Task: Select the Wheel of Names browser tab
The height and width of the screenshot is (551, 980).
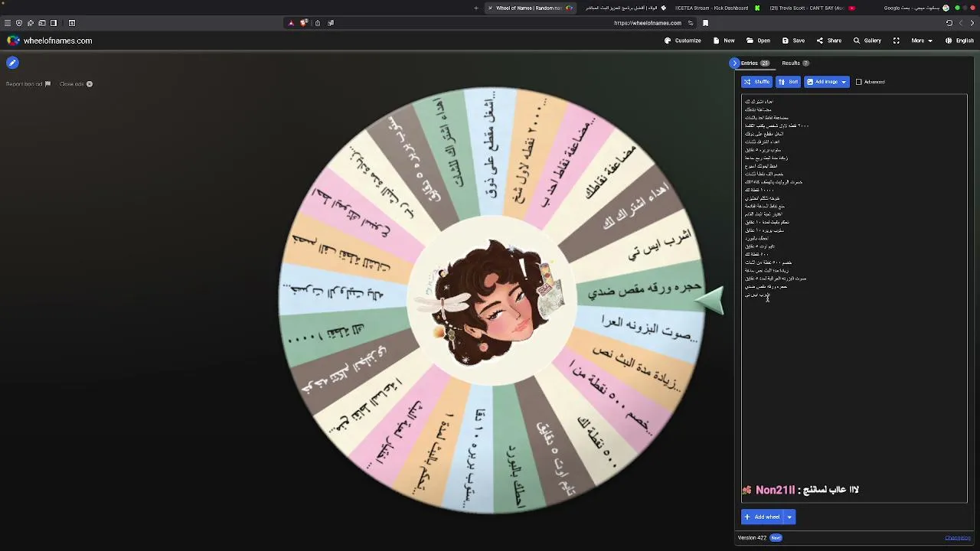Action: click(x=531, y=8)
